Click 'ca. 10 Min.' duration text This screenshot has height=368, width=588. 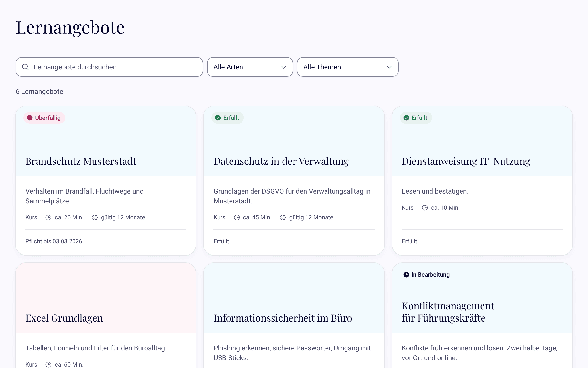point(445,208)
